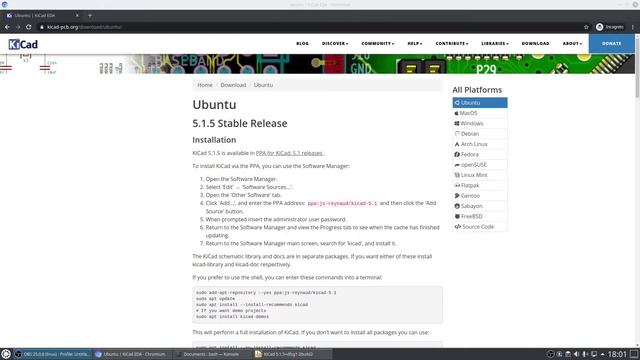This screenshot has width=640, height=360.
Task: Switch to the KiCad 5.1.5 taskbar entry
Action: (291, 354)
